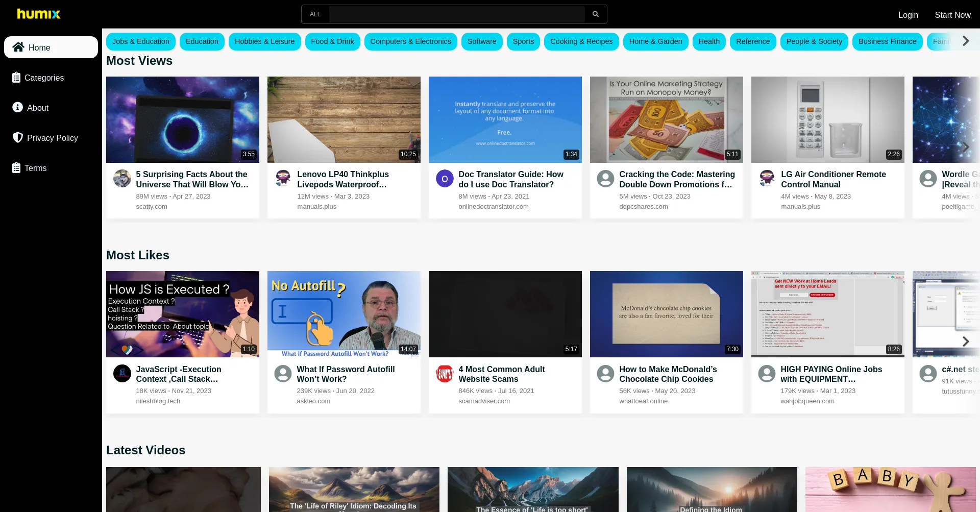Advance Most Views carousel with right chevron

click(965, 147)
